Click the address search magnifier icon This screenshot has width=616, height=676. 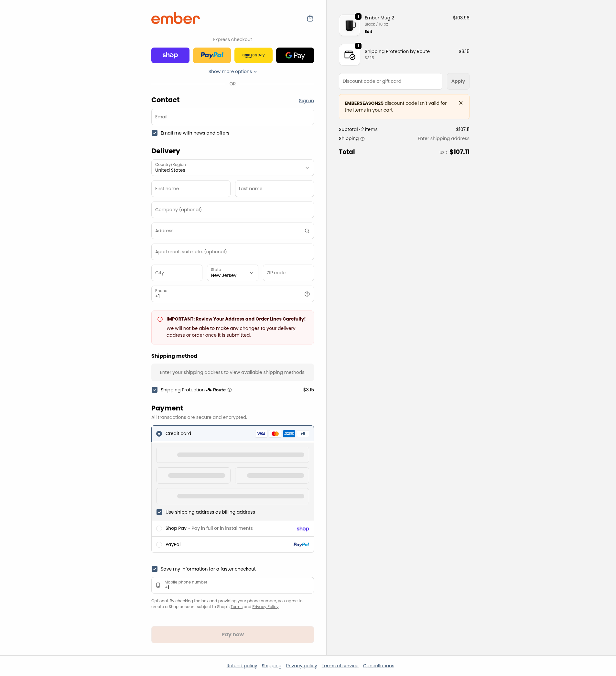307,231
